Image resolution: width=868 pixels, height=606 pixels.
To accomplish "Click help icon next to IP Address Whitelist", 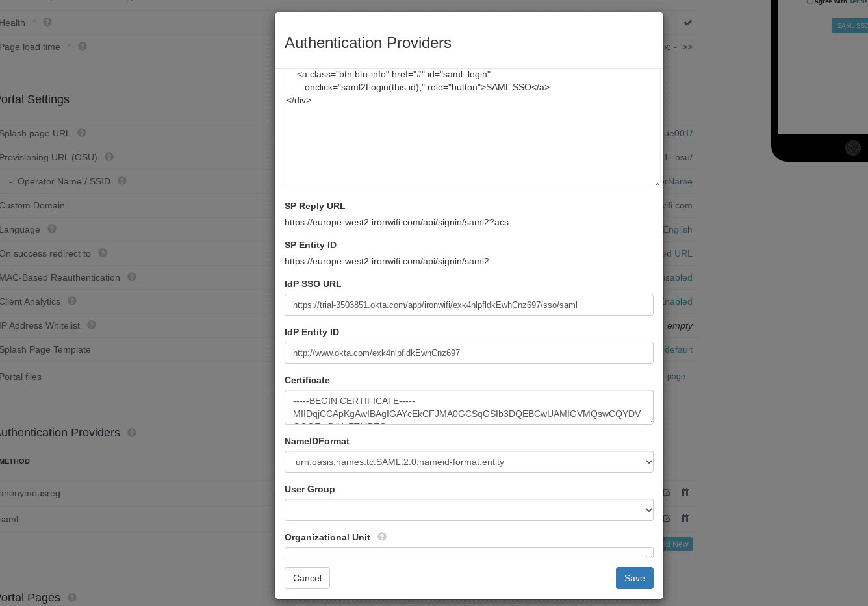I will pyautogui.click(x=92, y=325).
